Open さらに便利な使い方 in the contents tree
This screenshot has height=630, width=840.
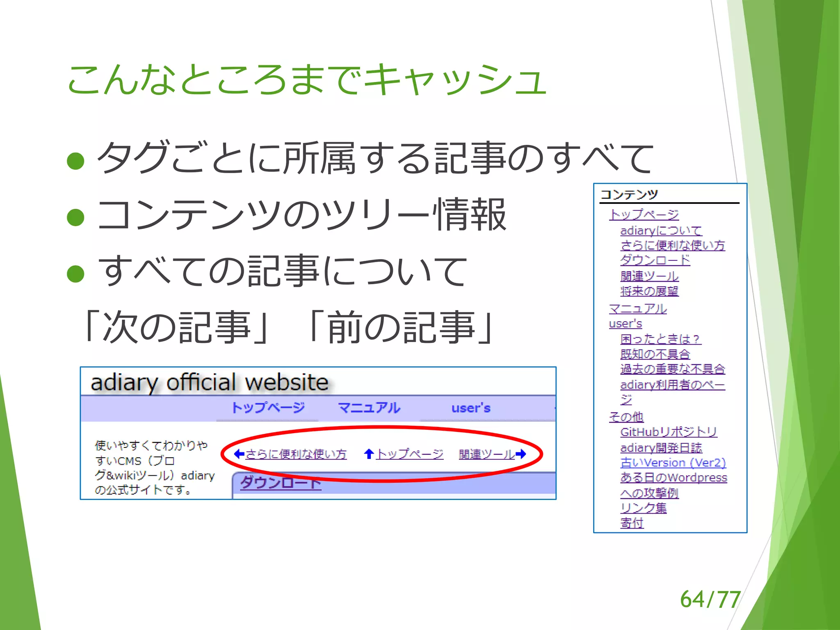673,245
